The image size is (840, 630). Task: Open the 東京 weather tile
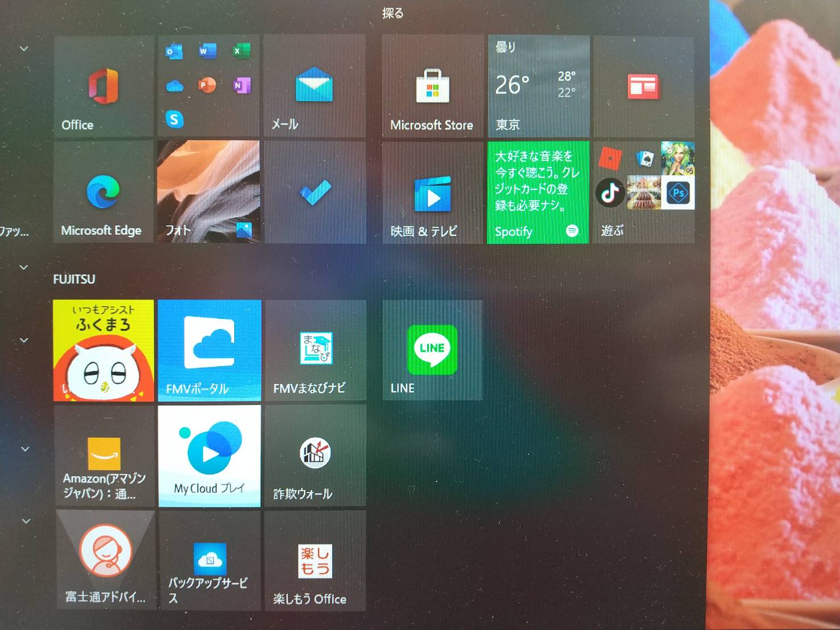point(538,86)
